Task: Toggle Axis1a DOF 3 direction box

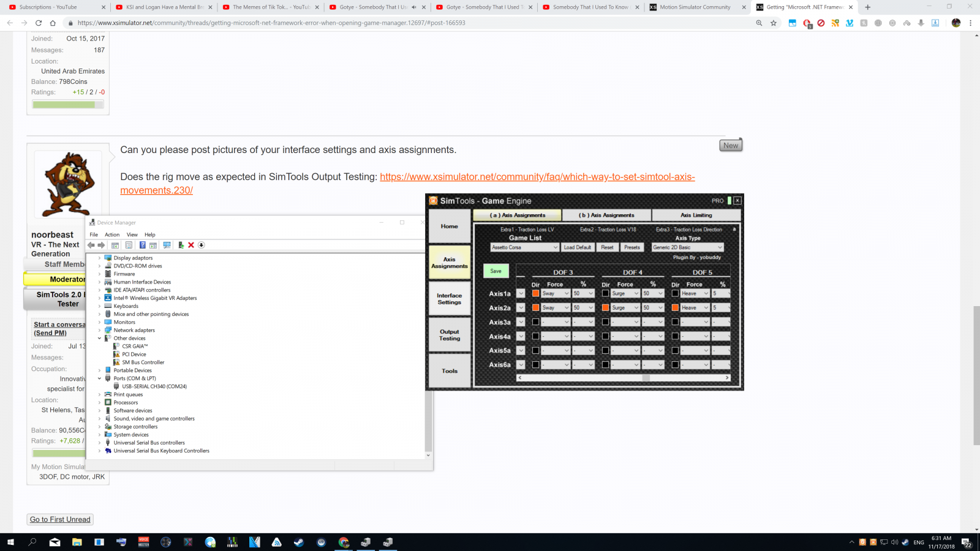Action: click(535, 293)
